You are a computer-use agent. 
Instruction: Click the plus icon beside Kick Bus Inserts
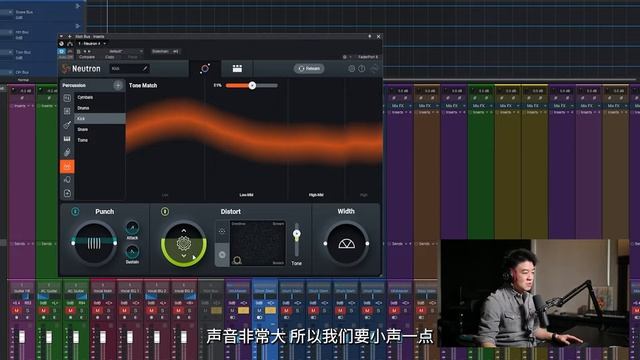pyautogui.click(x=69, y=36)
